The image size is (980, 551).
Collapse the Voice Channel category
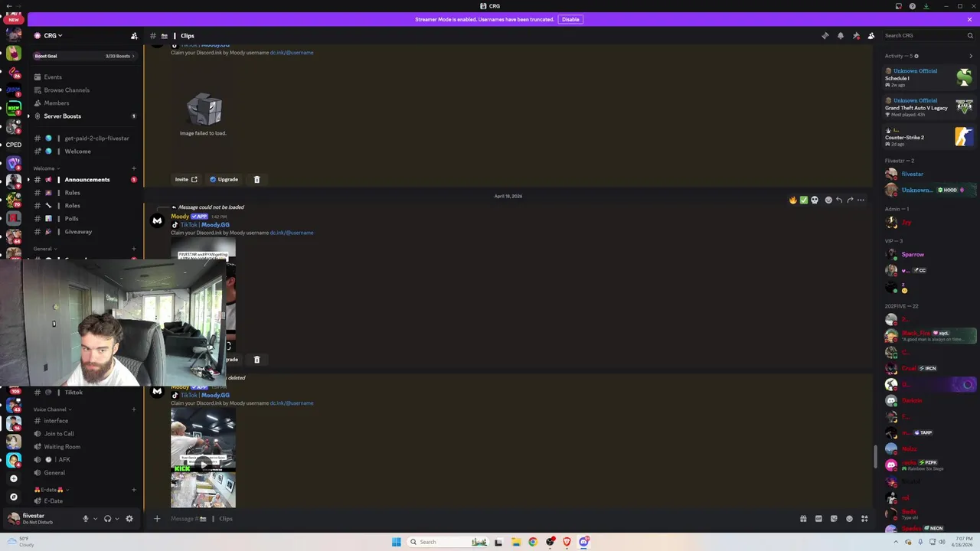52,409
